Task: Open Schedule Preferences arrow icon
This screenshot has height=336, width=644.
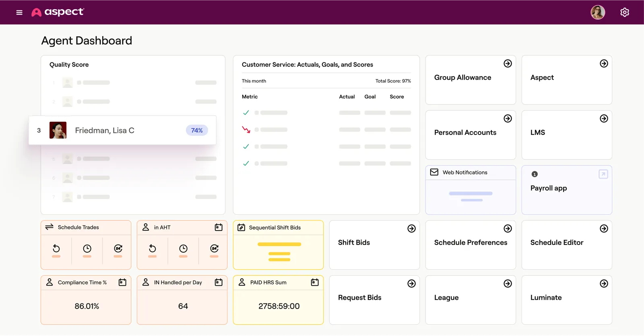Action: [x=508, y=228]
